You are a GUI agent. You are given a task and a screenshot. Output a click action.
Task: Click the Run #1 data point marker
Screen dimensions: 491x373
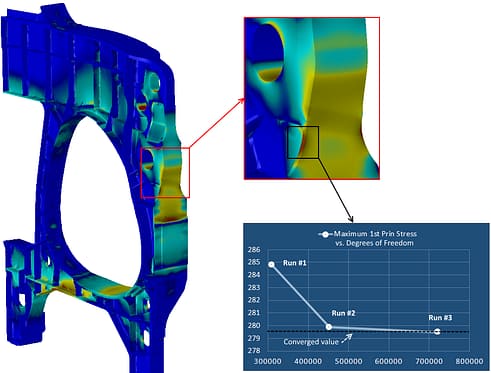point(272,264)
